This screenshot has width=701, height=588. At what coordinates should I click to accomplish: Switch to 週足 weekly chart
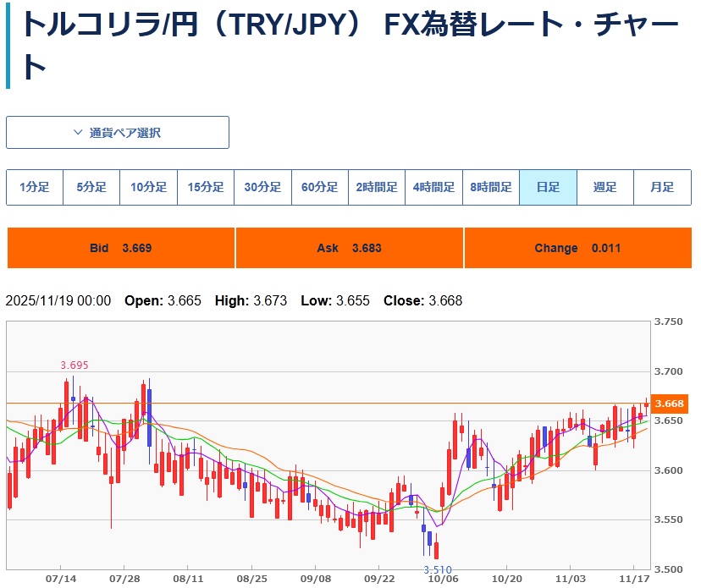(x=604, y=188)
